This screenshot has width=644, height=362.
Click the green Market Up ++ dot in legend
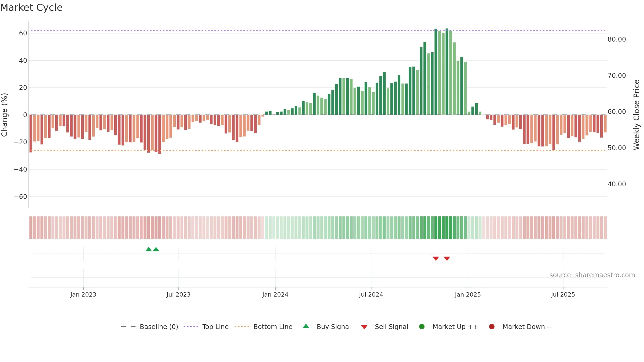point(422,327)
